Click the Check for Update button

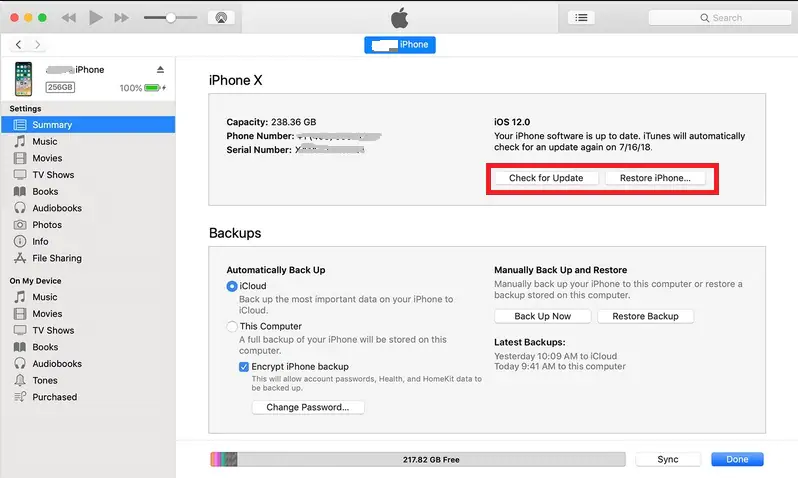point(546,178)
